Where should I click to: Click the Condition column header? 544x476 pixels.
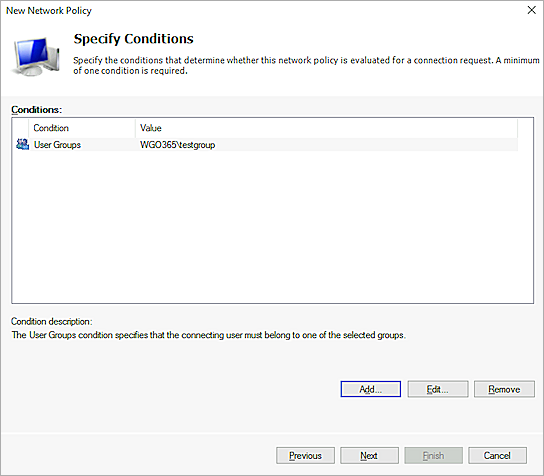[82, 128]
